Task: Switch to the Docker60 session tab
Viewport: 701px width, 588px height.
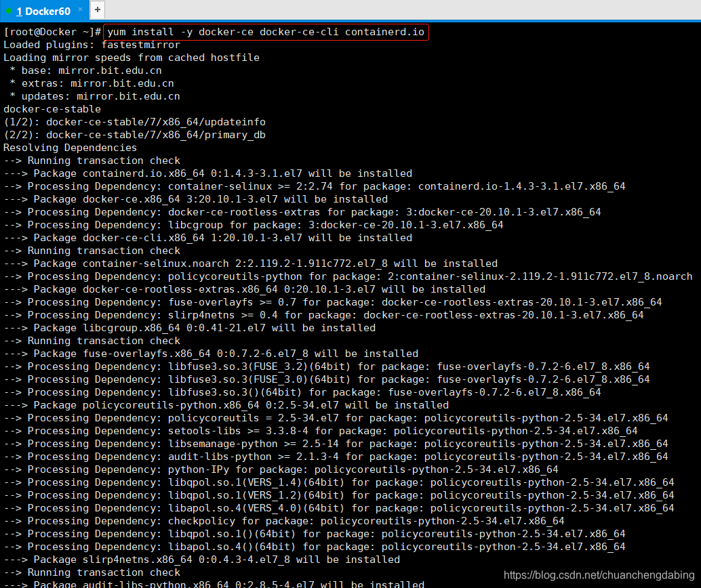Action: (43, 11)
